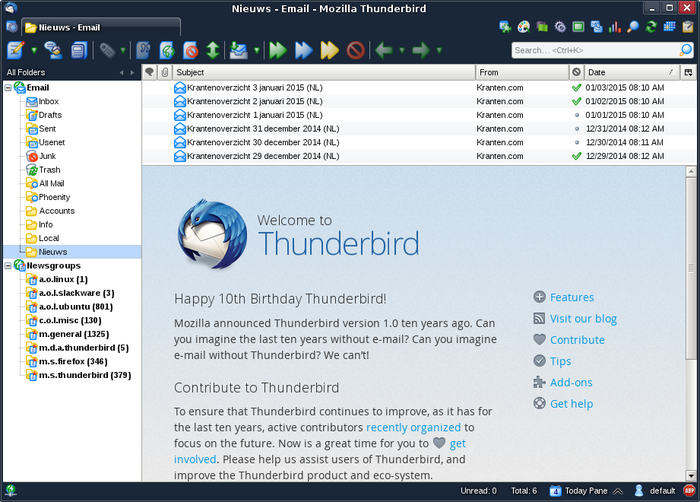Click the online status icon at bottom left

(10, 491)
